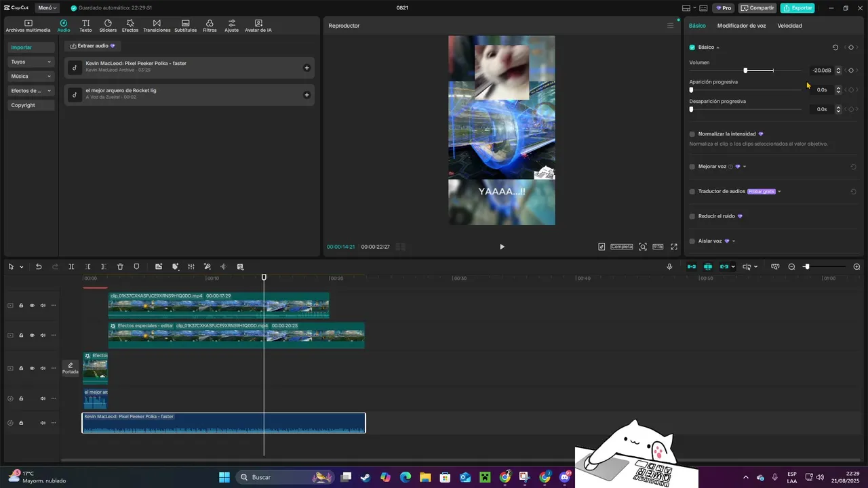Expand the Mejorar voz options arrow

point(745,167)
